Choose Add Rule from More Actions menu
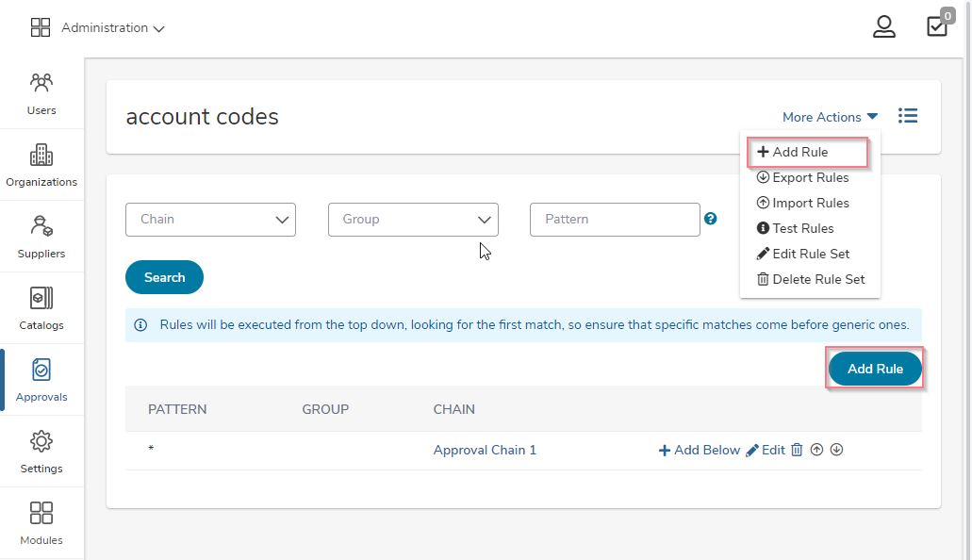This screenshot has height=560, width=972. point(807,152)
